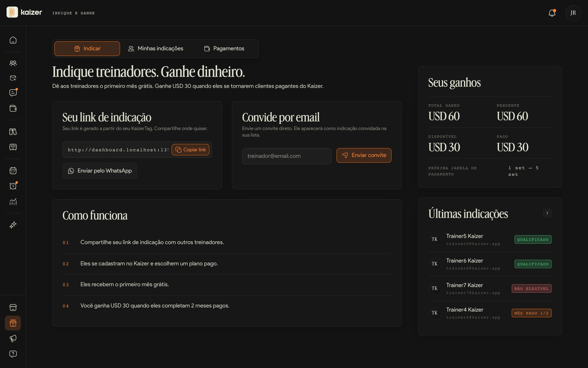
Task: Open the store icon in sidebar
Action: tap(13, 308)
